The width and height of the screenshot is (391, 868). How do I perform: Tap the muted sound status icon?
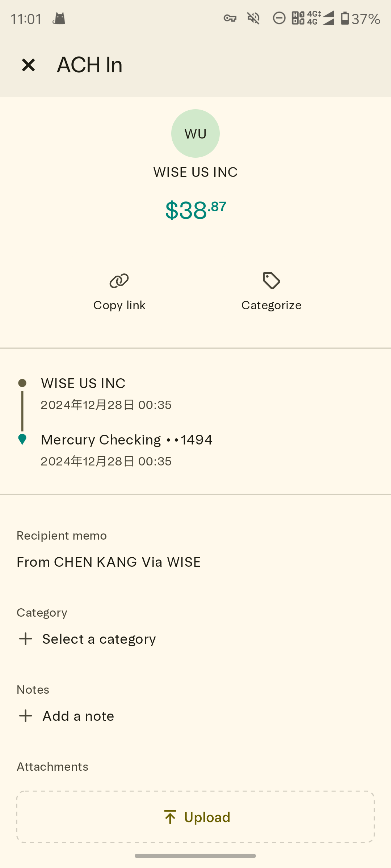click(253, 18)
